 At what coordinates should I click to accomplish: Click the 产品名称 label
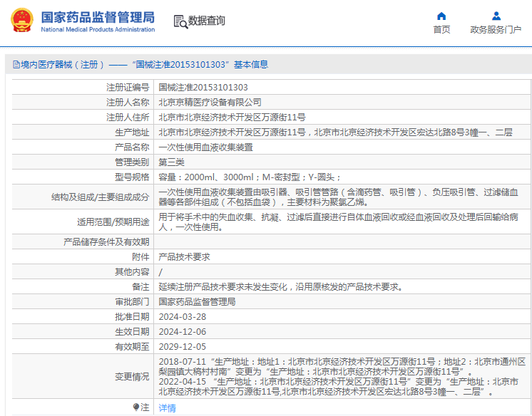(132, 147)
